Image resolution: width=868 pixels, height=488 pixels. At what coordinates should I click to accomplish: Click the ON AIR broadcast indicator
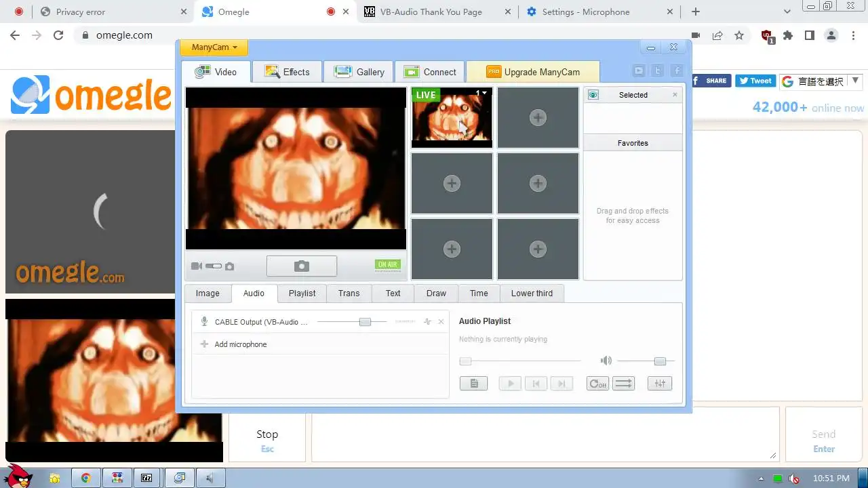click(x=388, y=265)
